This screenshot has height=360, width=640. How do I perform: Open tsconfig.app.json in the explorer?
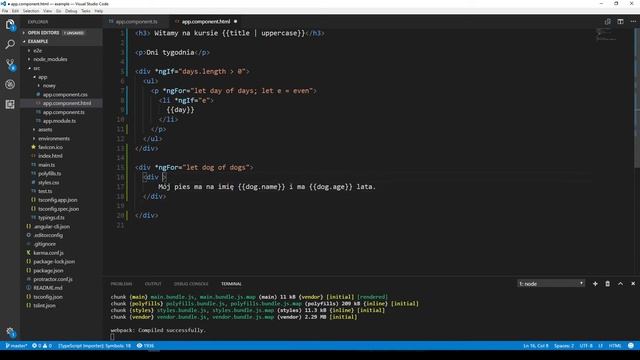coord(58,200)
